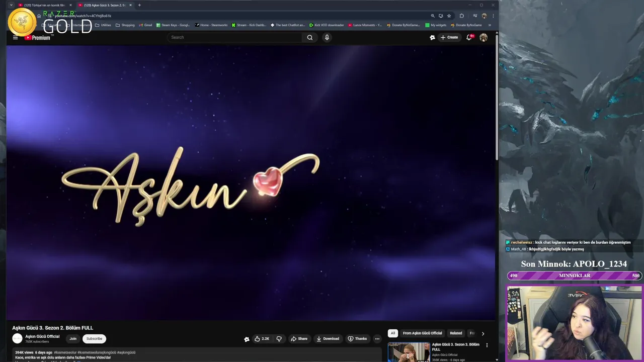This screenshot has height=362, width=644.
Task: Close the Türkiye'nin en komik filmi tab
Action: [x=70, y=5]
